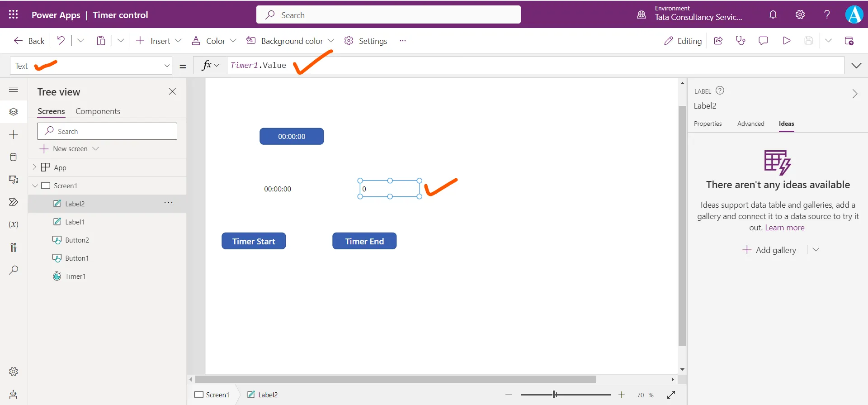Click the Back button

coord(29,41)
